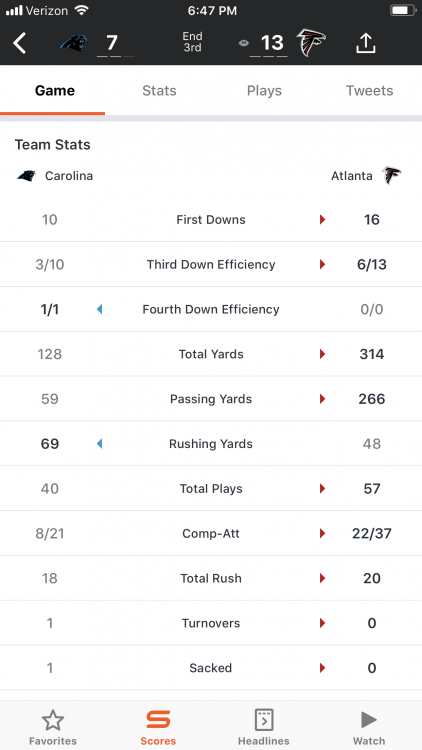This screenshot has height=750, width=422.
Task: Tap the Third Down Efficiency row
Action: [211, 265]
